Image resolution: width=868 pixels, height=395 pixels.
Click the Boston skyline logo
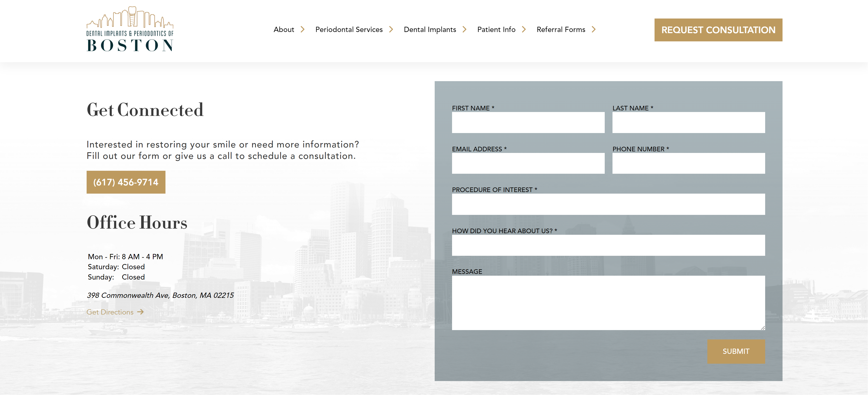tap(130, 29)
